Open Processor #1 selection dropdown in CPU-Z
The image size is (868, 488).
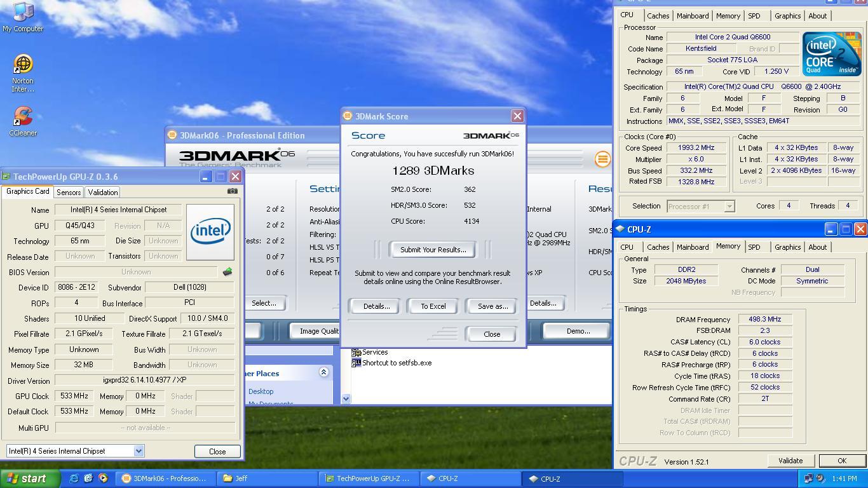729,206
